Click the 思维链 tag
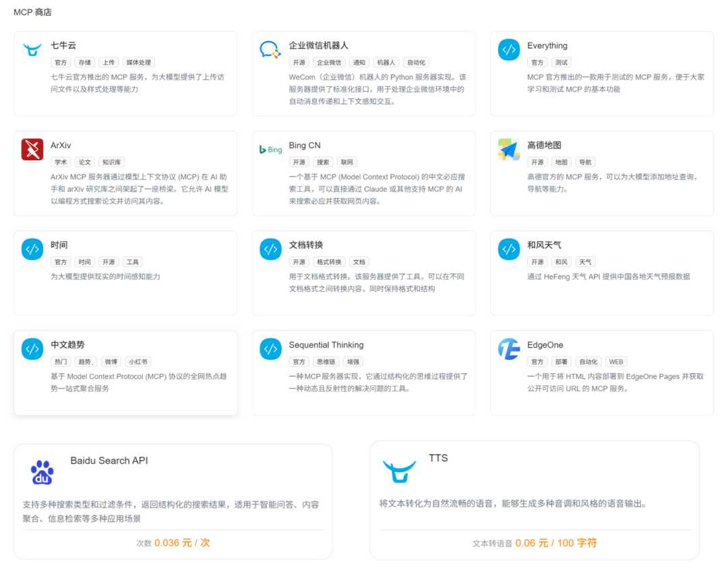This screenshot has width=728, height=572. point(326,362)
